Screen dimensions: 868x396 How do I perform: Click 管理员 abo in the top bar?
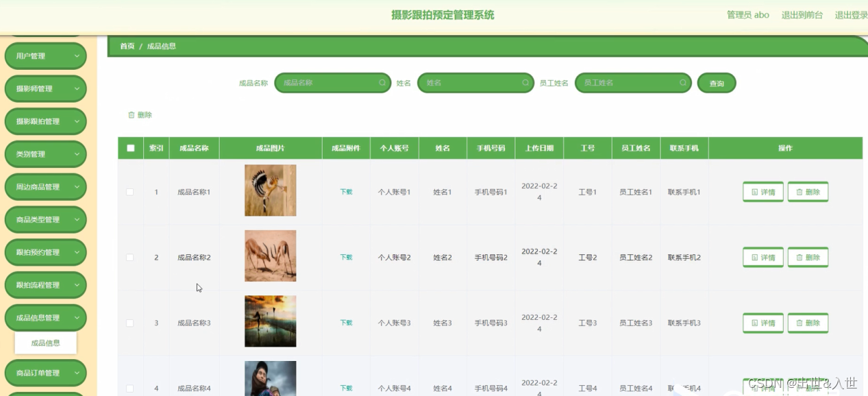tap(748, 15)
